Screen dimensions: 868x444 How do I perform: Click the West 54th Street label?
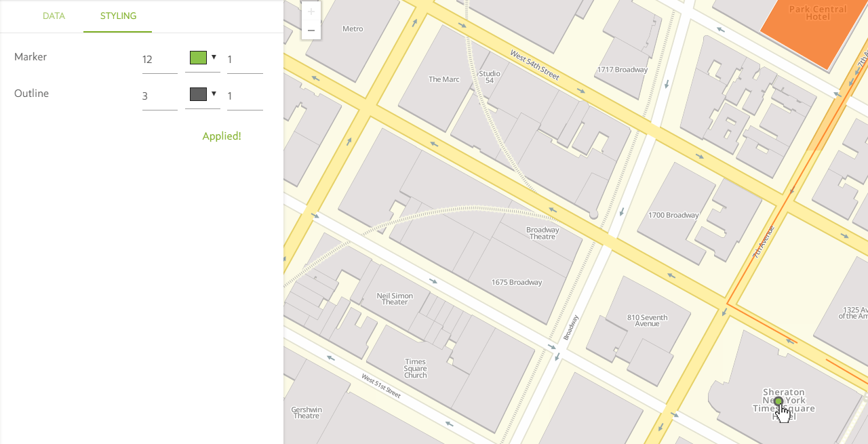pyautogui.click(x=535, y=65)
